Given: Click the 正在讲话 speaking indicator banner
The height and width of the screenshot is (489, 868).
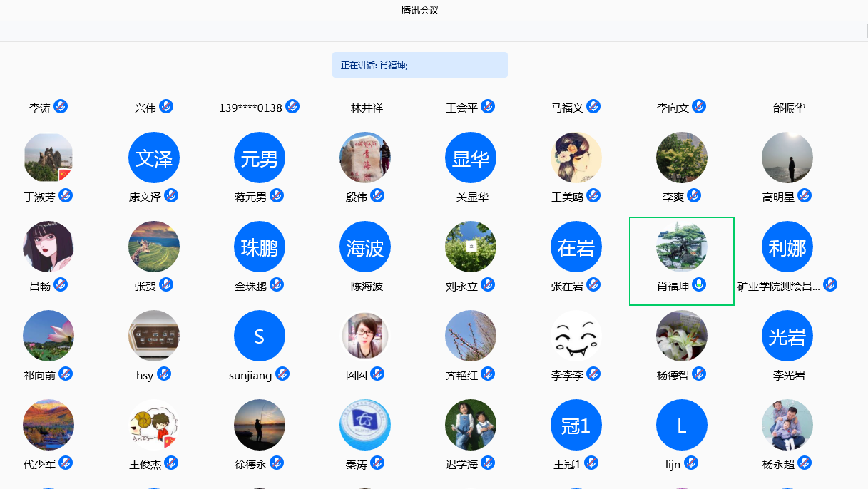Looking at the screenshot, I should [419, 65].
